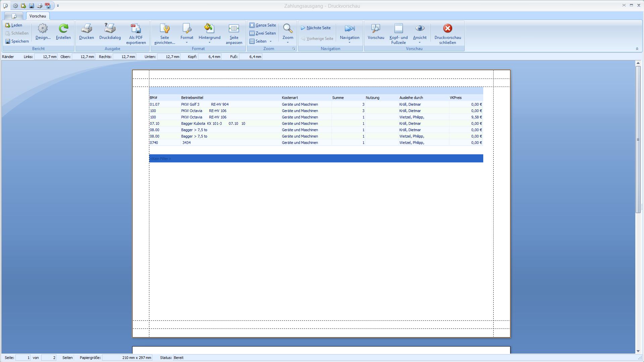The width and height of the screenshot is (644, 362).
Task: Select the Vorschau ribbon tab
Action: (x=38, y=16)
